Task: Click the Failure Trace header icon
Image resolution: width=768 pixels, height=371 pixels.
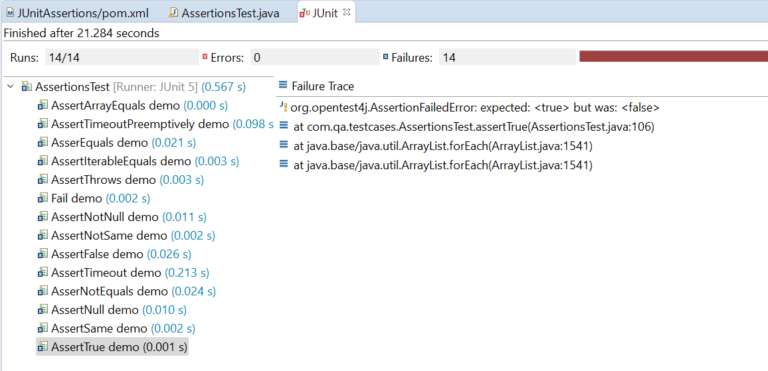Action: pyautogui.click(x=282, y=86)
